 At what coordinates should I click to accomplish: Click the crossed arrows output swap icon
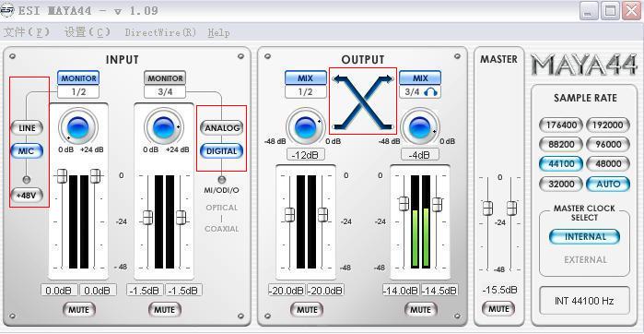pyautogui.click(x=363, y=101)
